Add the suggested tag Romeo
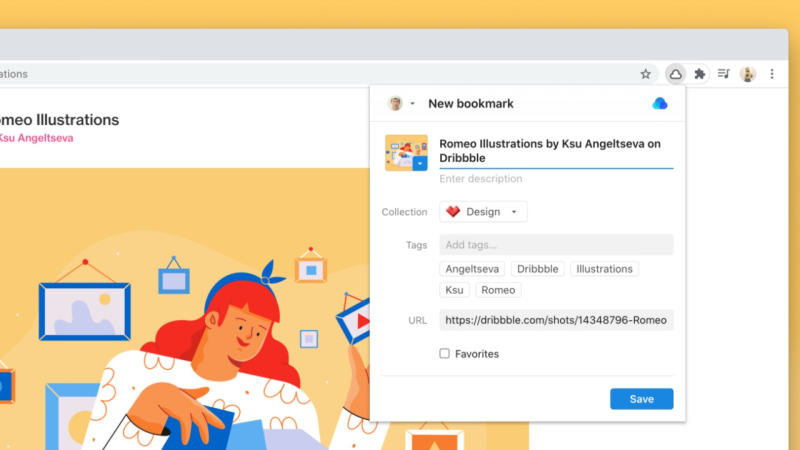Image resolution: width=800 pixels, height=450 pixels. coord(498,290)
